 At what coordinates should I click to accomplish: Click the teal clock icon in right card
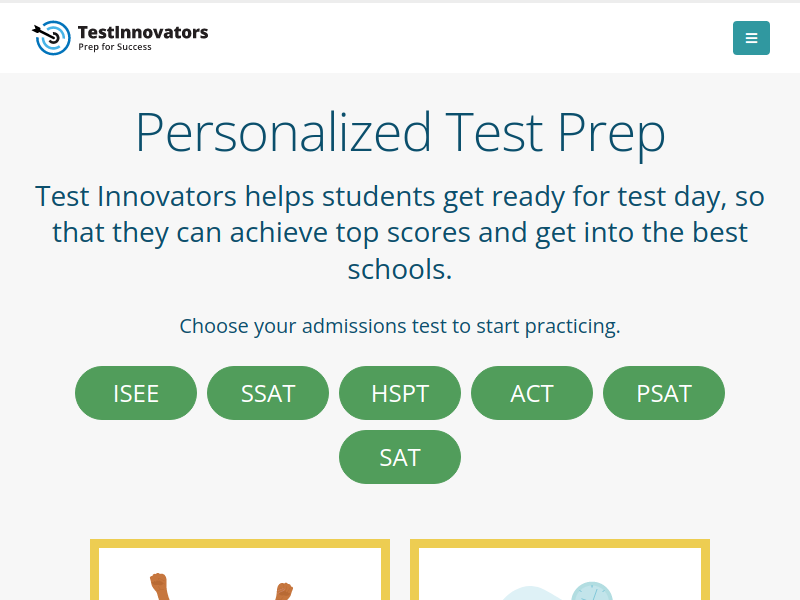pos(591,591)
